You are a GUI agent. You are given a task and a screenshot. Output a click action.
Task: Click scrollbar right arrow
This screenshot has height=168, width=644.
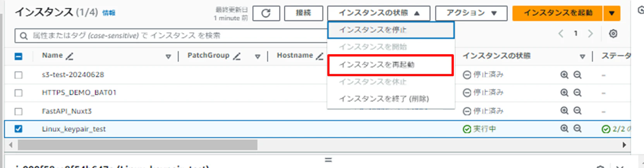624,145
